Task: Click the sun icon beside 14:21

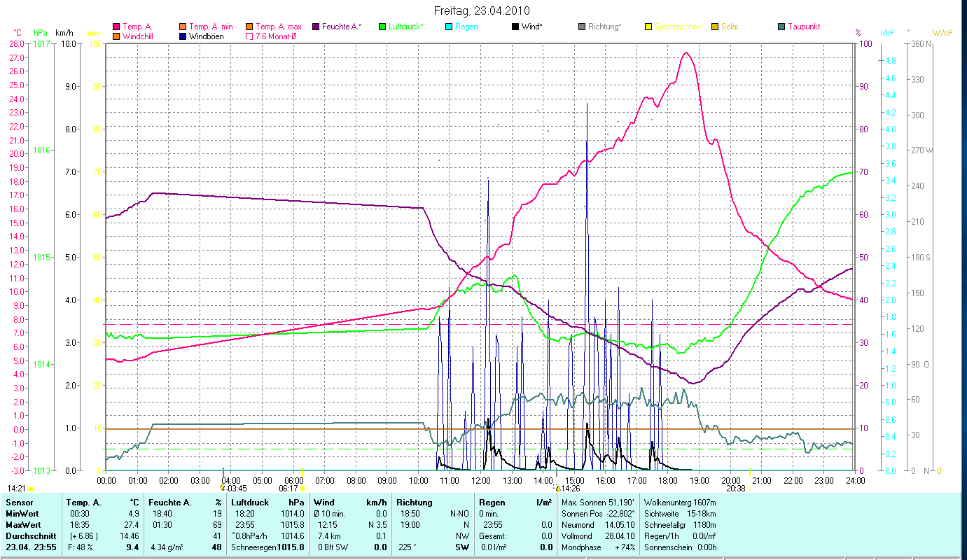Action: 31,488
